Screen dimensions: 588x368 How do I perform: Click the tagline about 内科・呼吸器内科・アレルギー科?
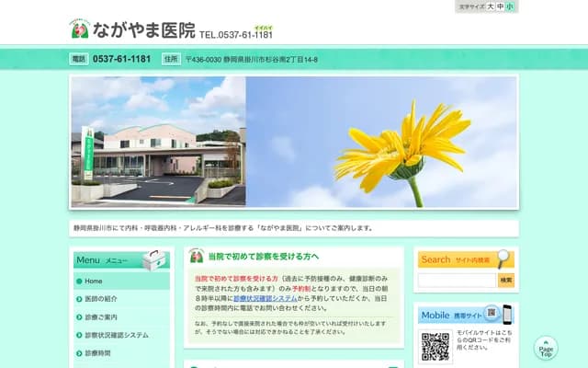click(223, 228)
